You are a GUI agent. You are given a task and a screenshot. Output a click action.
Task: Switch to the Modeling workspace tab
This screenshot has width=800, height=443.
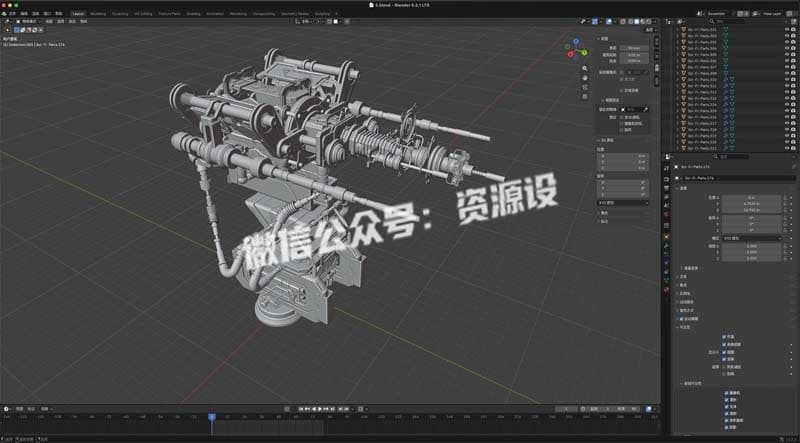98,14
